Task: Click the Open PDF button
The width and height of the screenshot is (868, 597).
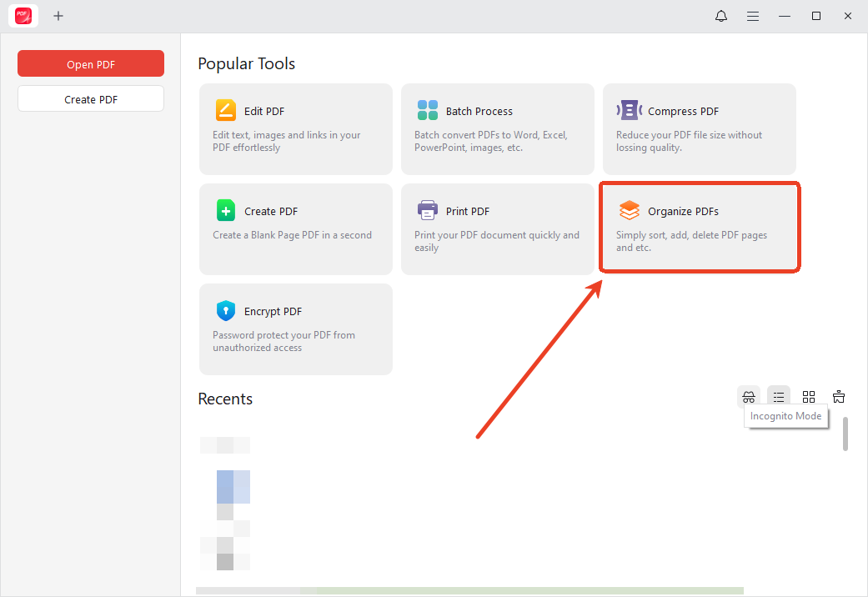Action: (x=90, y=63)
